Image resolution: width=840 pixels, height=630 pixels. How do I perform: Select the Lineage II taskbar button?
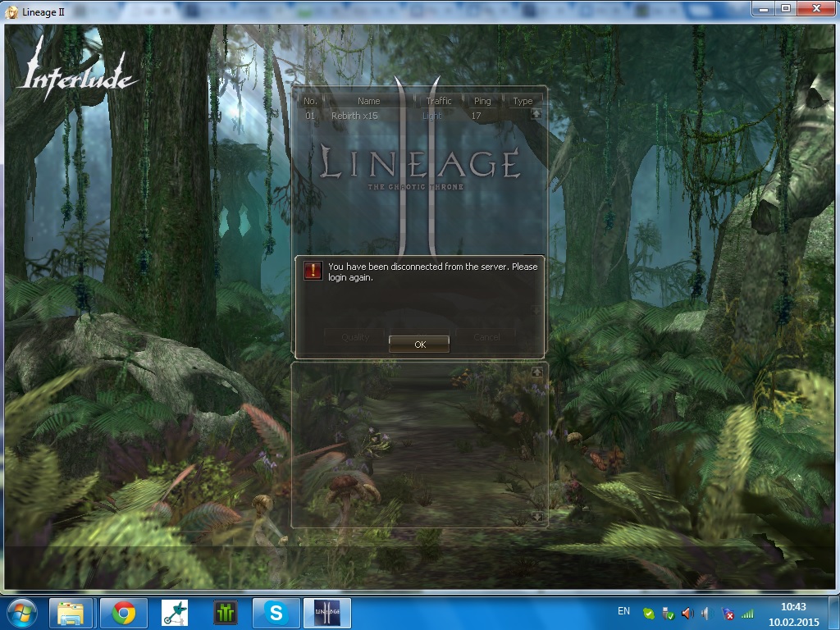tap(327, 613)
